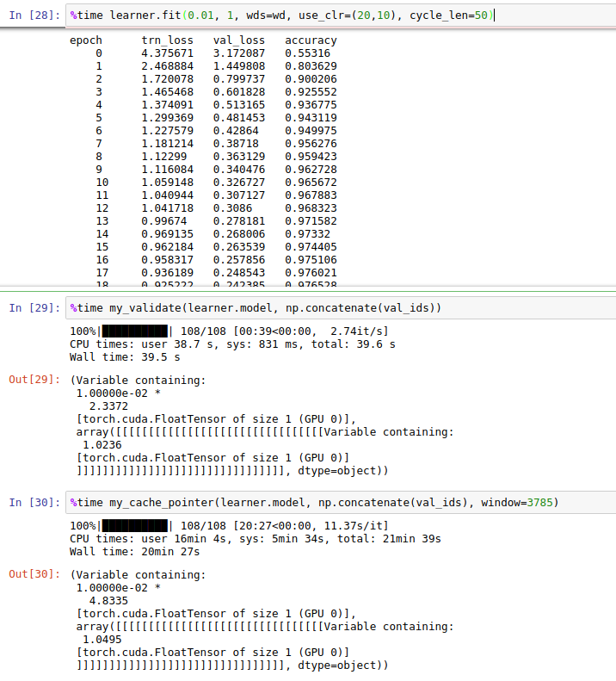Click into the my_validate code cell
The image size is (616, 681).
click(258, 308)
